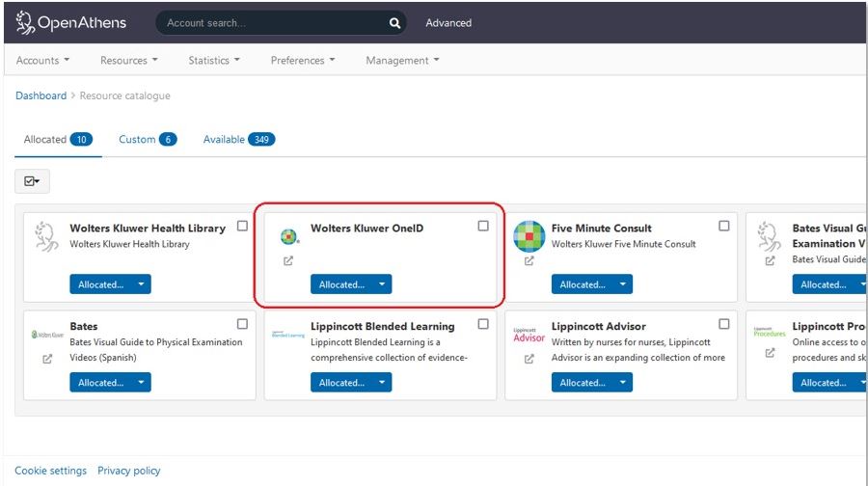This screenshot has height=486, width=868.
Task: Expand the Allocated dropdown for Wolters Kluwer OneID
Action: click(x=383, y=284)
